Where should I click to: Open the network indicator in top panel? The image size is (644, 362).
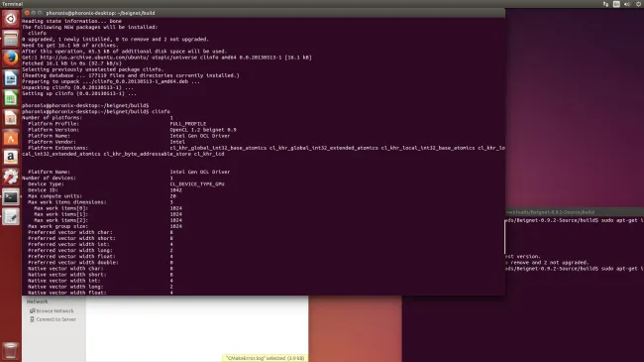pyautogui.click(x=605, y=4)
